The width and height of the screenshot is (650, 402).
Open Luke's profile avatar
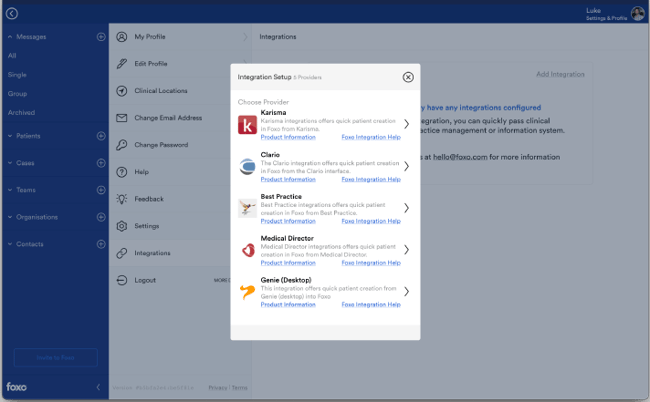(x=638, y=14)
